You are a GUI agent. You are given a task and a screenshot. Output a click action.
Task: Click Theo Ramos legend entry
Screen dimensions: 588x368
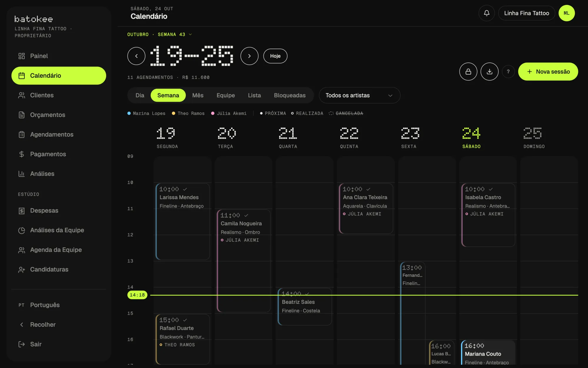pyautogui.click(x=188, y=113)
